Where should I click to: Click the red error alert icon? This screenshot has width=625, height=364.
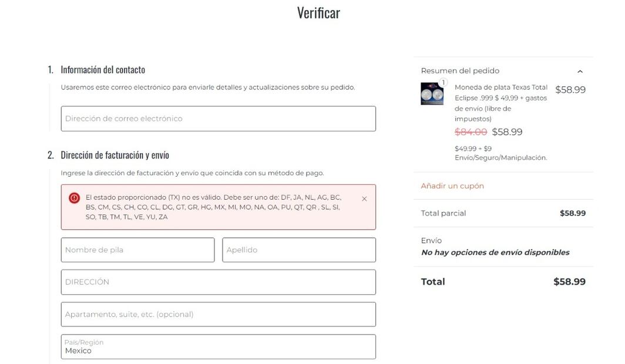[74, 198]
